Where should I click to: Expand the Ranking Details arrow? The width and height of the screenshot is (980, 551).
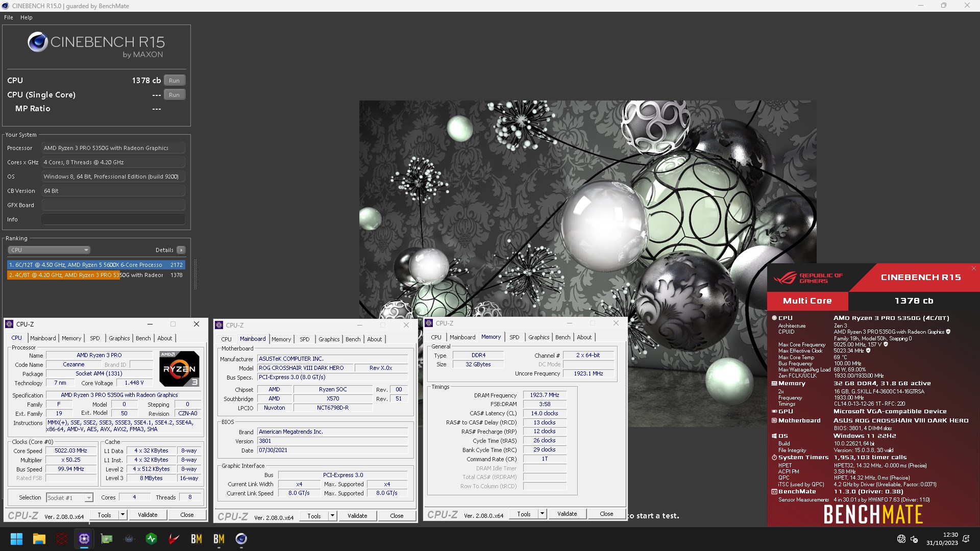click(x=181, y=250)
